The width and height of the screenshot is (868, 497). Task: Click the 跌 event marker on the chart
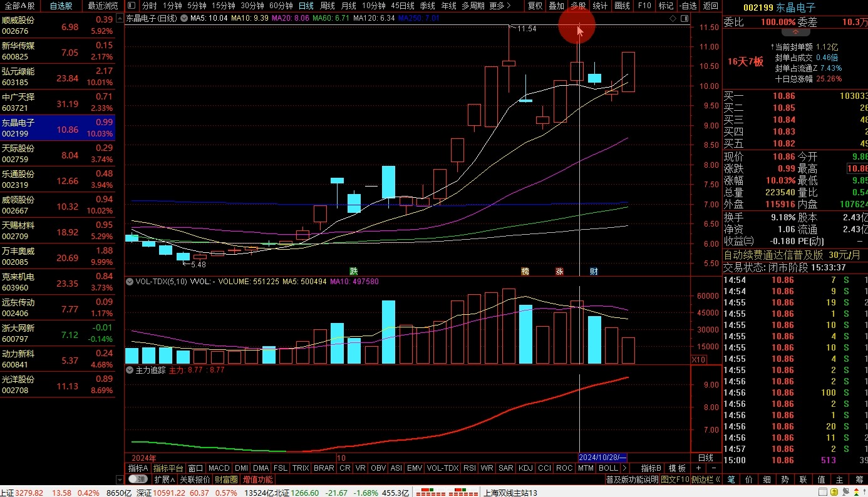(353, 271)
